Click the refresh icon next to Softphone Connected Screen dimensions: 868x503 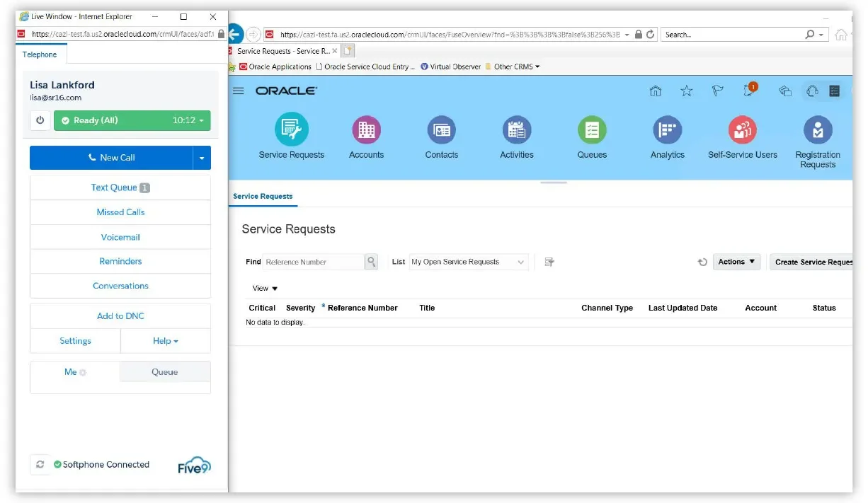point(40,465)
